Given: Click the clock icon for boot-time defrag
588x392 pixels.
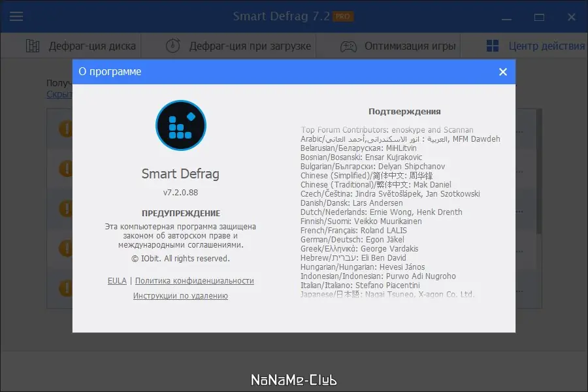Looking at the screenshot, I should pyautogui.click(x=171, y=46).
